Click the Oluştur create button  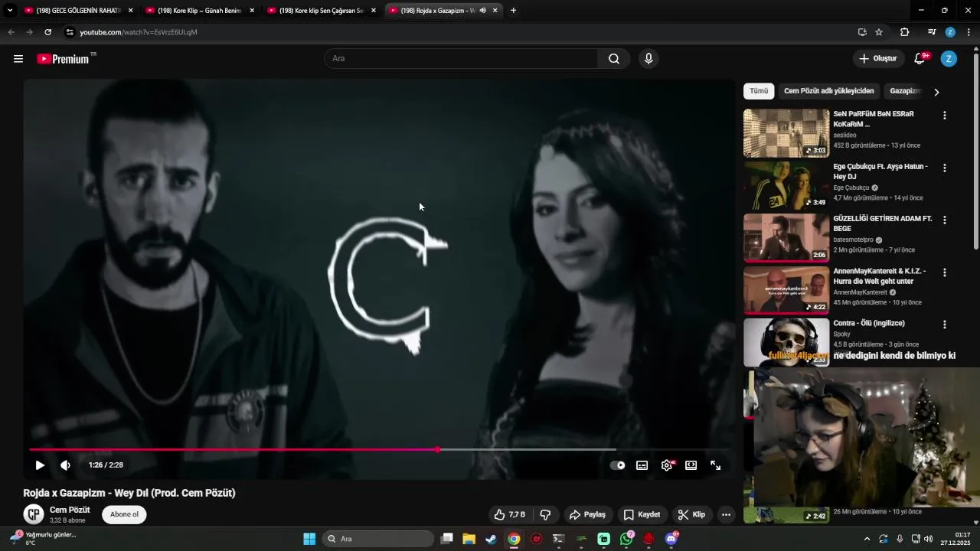877,59
